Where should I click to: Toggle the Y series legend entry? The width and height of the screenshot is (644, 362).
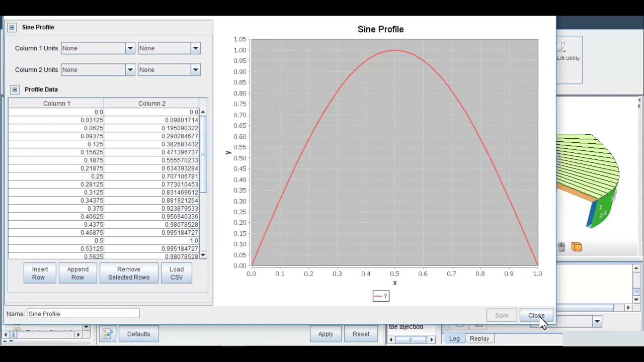(x=381, y=296)
